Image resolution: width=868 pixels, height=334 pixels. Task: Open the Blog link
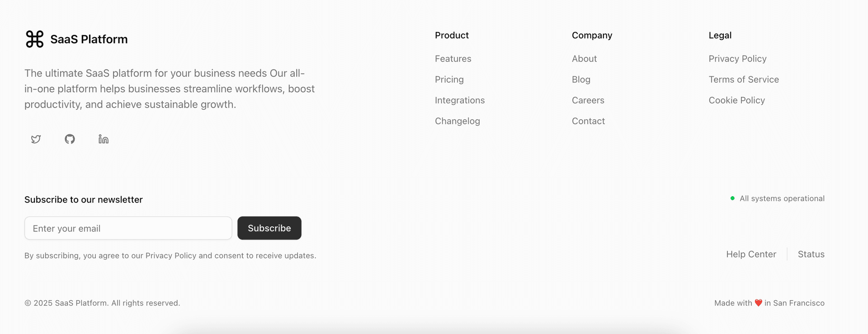pos(581,80)
